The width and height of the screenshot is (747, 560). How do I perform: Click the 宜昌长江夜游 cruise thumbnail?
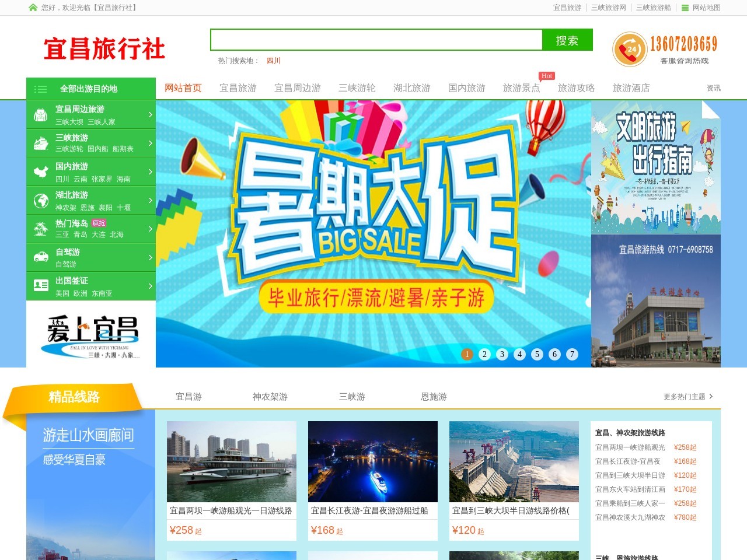pyautogui.click(x=372, y=461)
